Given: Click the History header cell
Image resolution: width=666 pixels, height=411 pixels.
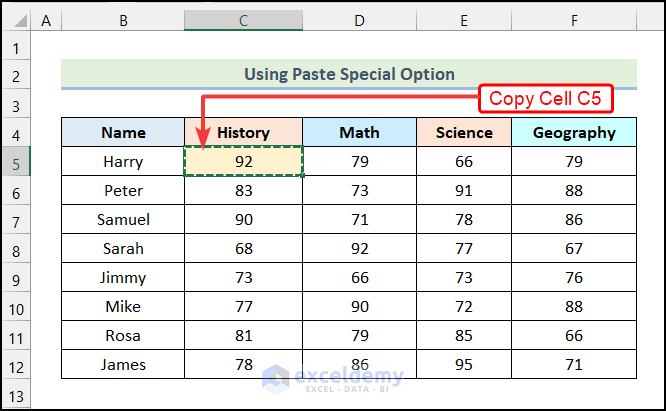Looking at the screenshot, I should [x=243, y=132].
